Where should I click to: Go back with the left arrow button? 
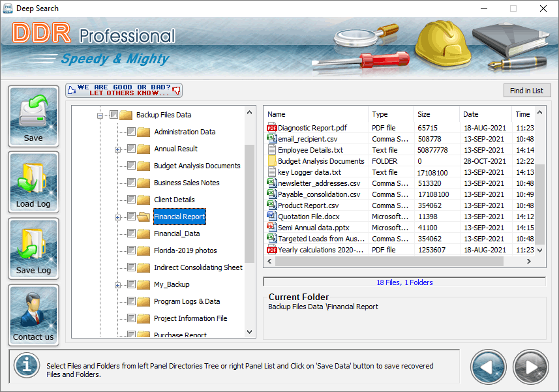[x=488, y=367]
